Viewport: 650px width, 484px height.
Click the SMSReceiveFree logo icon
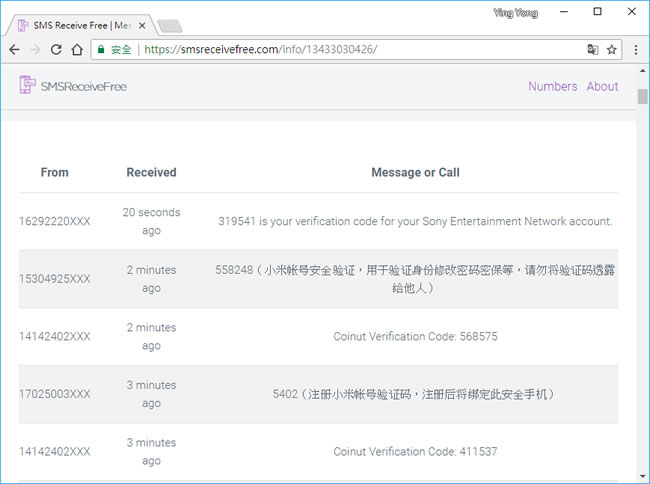(x=27, y=85)
